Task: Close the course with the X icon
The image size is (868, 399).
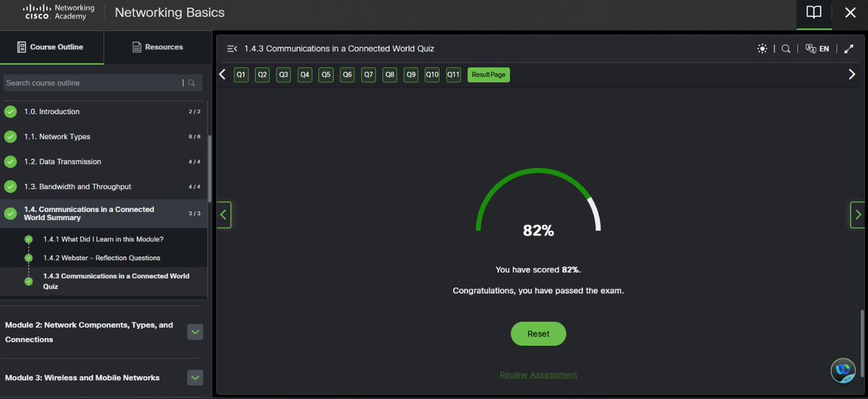Action: pos(851,12)
